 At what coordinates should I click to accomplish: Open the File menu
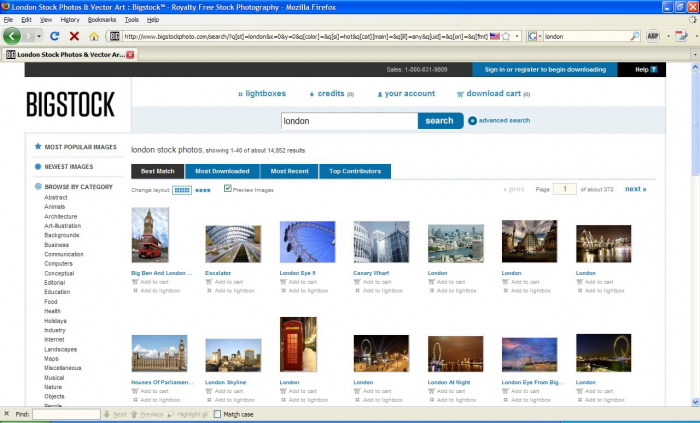[8, 20]
